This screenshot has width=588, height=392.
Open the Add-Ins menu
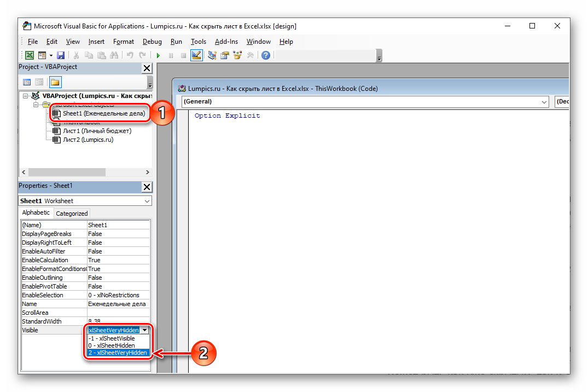click(226, 42)
